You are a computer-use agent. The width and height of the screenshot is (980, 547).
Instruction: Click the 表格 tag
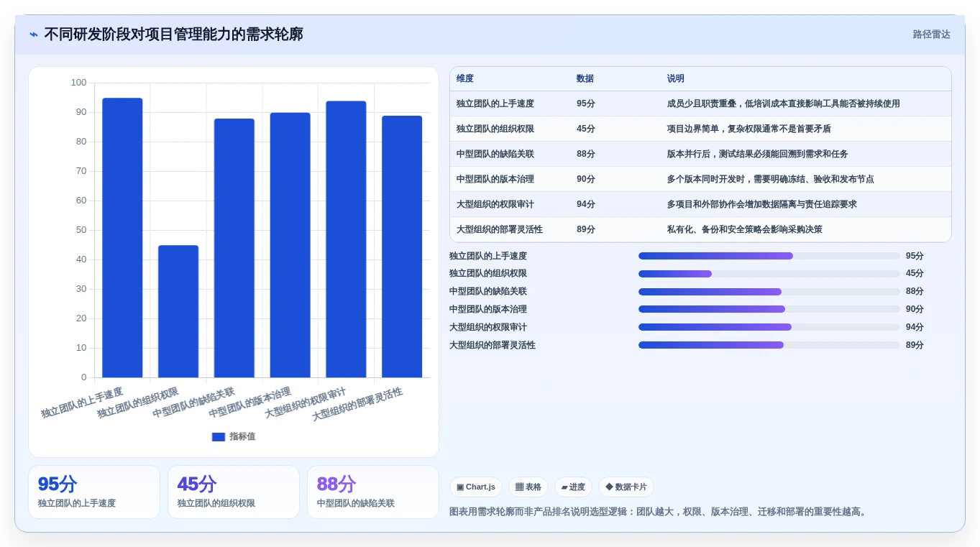point(528,487)
